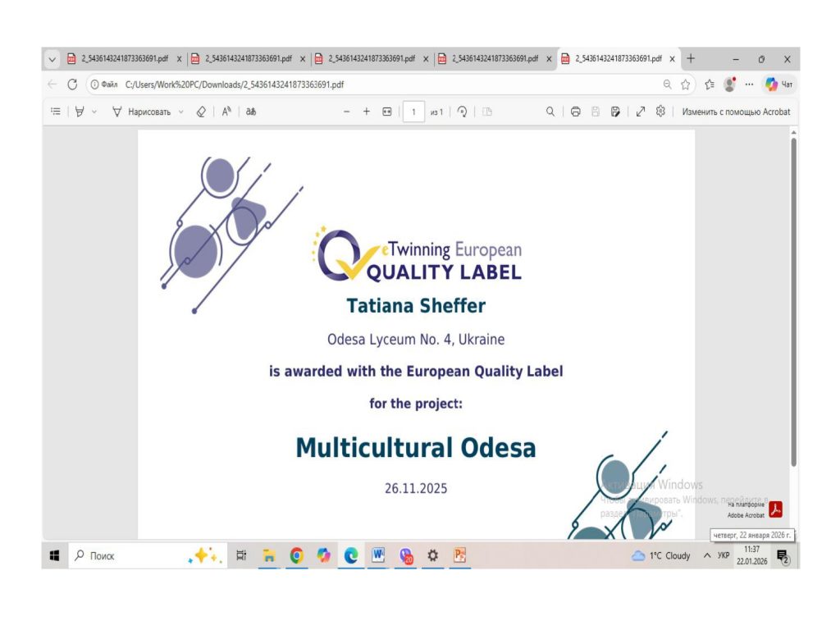The width and height of the screenshot is (840, 630).
Task: Expand the highlighter options dropdown arrow
Action: (x=94, y=112)
